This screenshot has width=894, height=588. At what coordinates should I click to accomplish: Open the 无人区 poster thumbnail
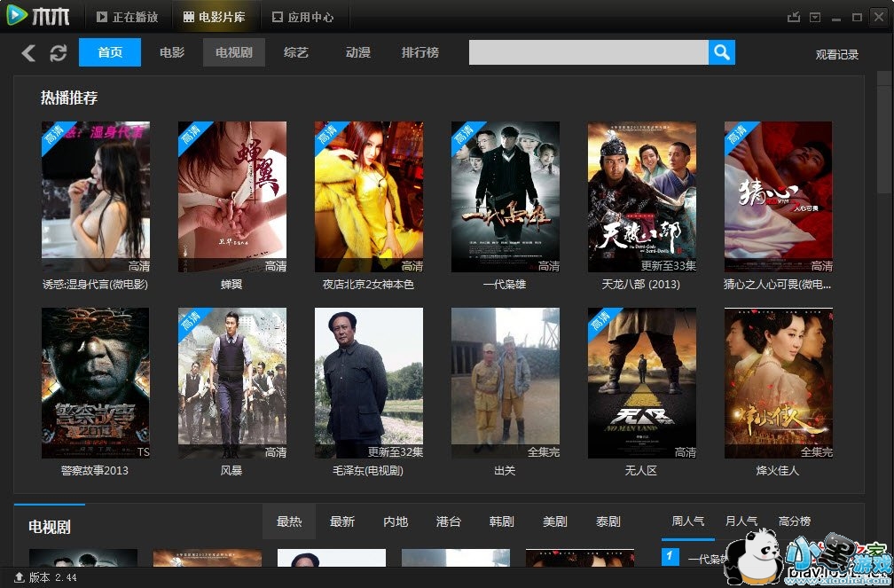click(x=642, y=383)
